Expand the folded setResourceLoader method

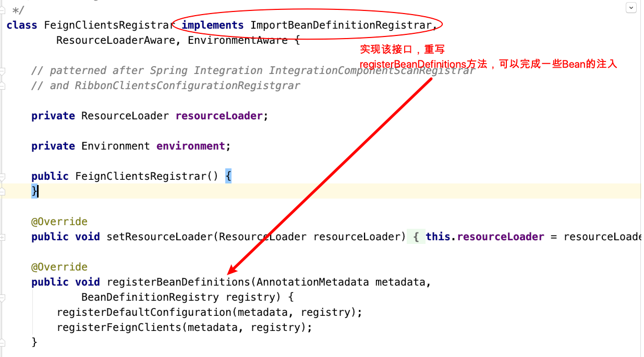point(3,237)
